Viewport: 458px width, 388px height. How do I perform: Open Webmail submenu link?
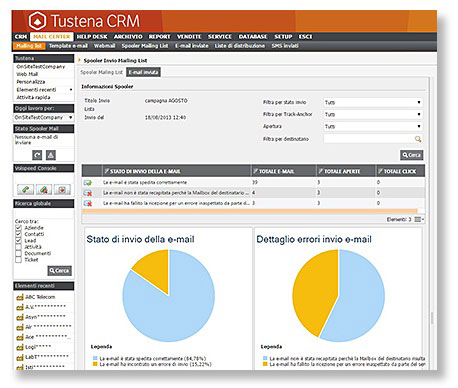[x=104, y=46]
